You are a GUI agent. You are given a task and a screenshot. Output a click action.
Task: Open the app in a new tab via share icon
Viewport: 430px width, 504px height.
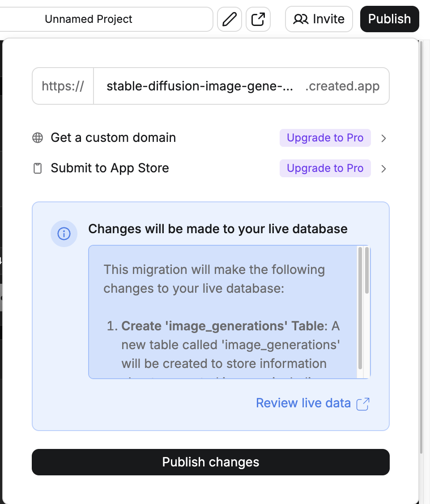coord(258,19)
